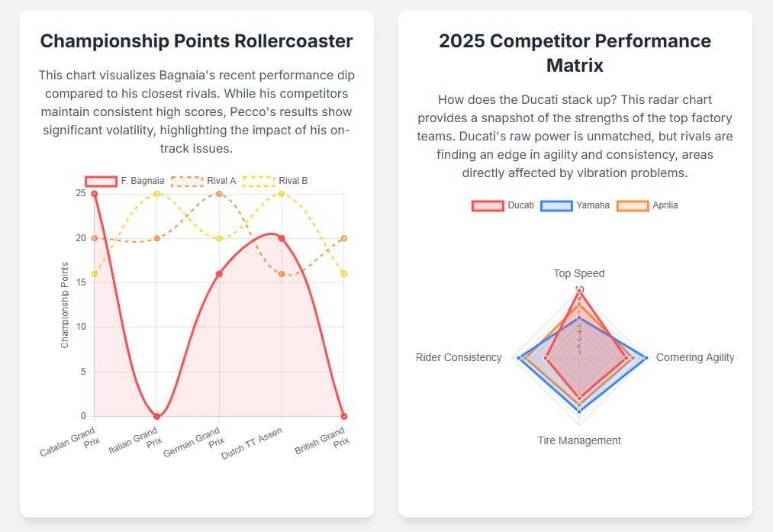Click the Rider Consistency axis label
Screen dimensions: 773x532
459,357
